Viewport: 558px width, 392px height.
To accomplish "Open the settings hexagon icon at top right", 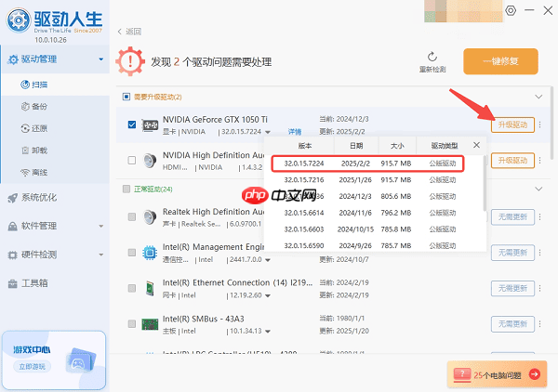I will pyautogui.click(x=510, y=10).
